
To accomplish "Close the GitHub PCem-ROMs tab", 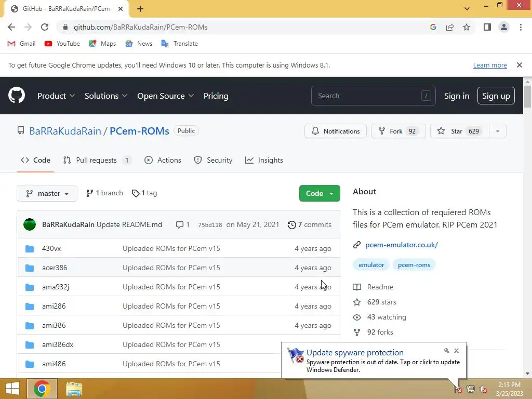I will coord(121,9).
